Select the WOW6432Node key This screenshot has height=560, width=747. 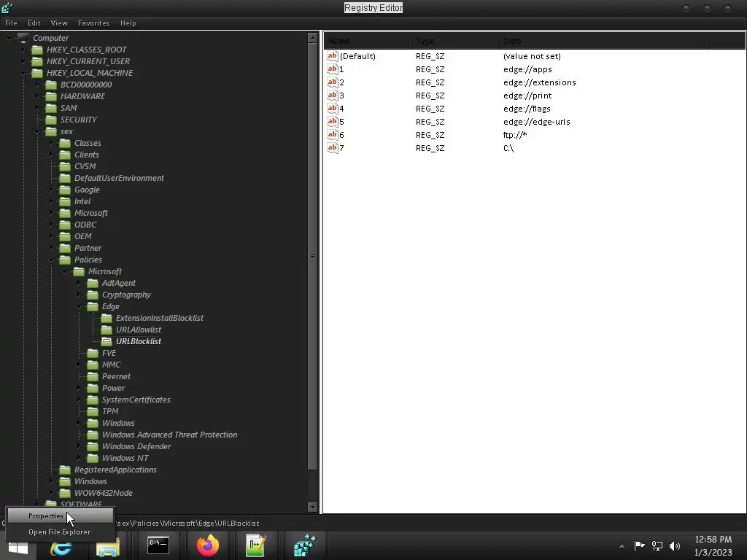[104, 494]
